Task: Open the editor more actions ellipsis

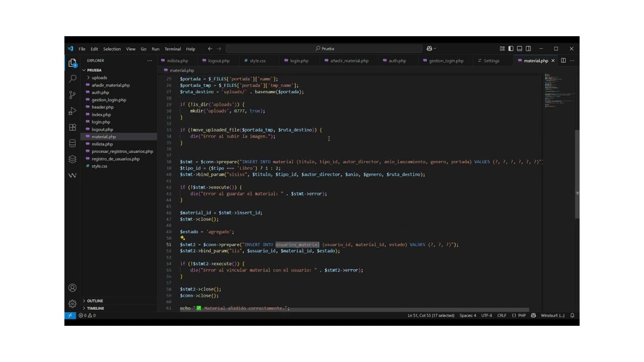Action: pyautogui.click(x=572, y=61)
